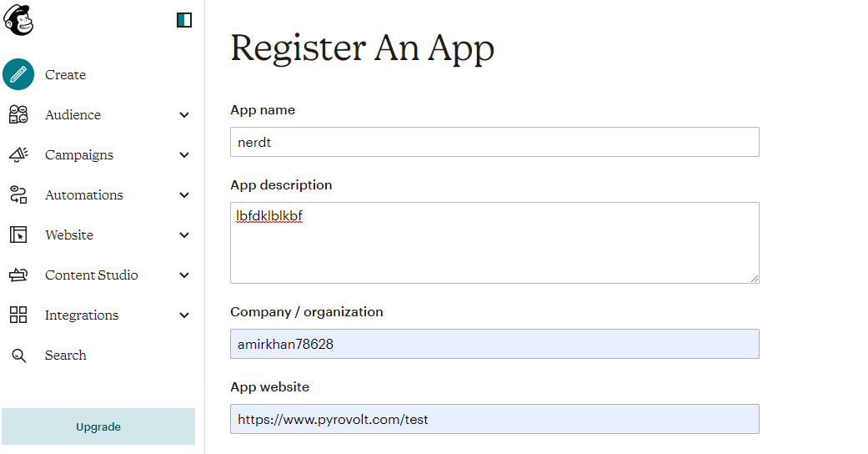The image size is (868, 454).
Task: Focus the App description text area
Action: pyautogui.click(x=494, y=242)
